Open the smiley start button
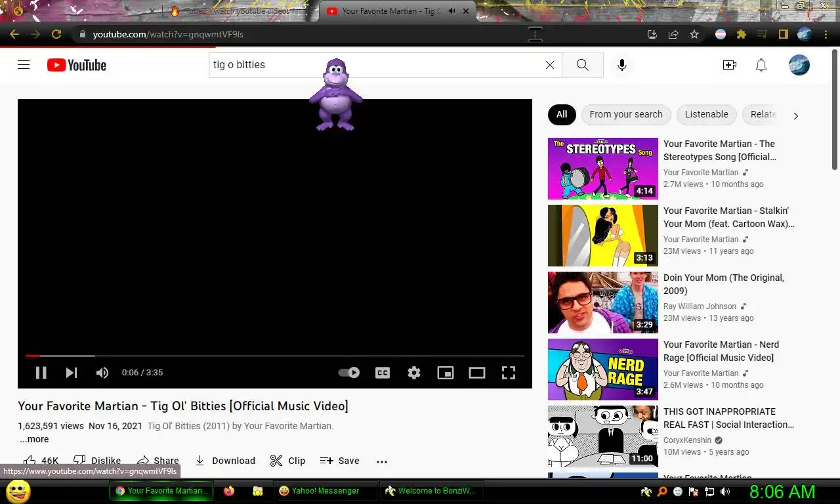 pos(18,491)
